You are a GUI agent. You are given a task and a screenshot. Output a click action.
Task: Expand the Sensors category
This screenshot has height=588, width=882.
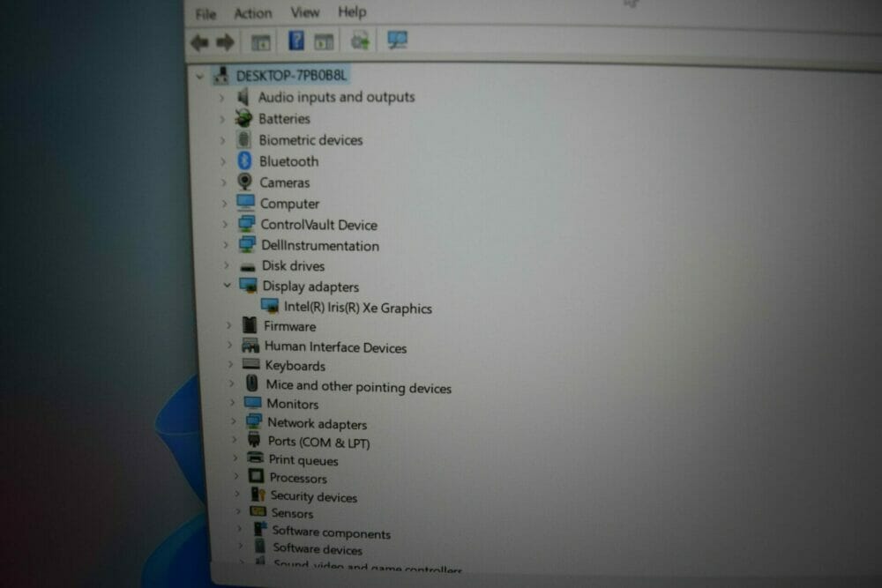tap(238, 511)
